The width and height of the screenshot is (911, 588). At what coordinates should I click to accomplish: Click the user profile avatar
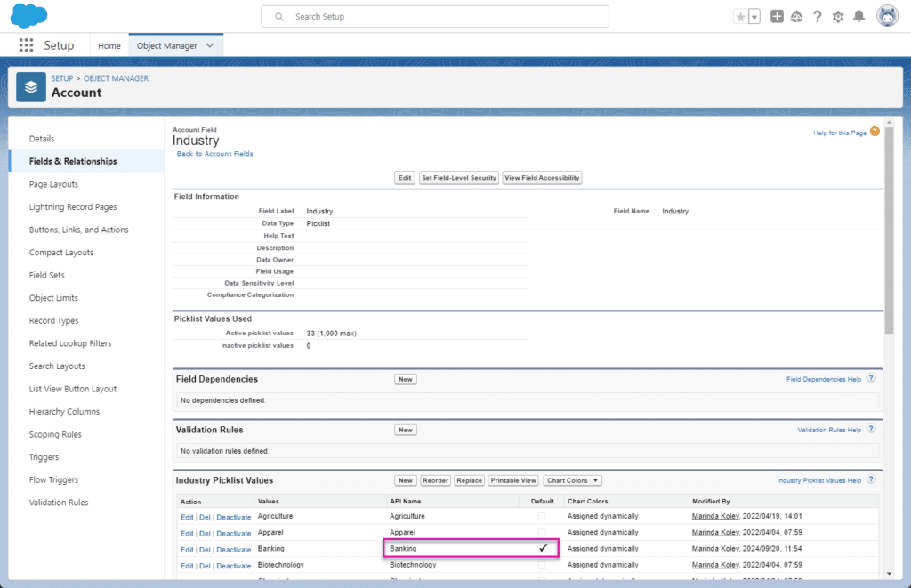pos(887,16)
